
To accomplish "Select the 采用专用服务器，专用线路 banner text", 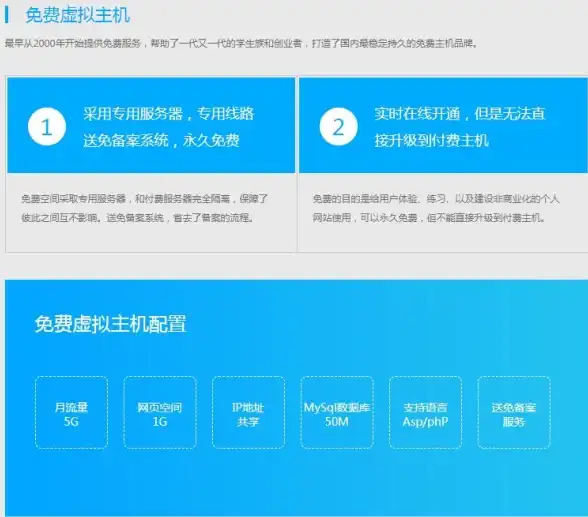I will tap(169, 114).
